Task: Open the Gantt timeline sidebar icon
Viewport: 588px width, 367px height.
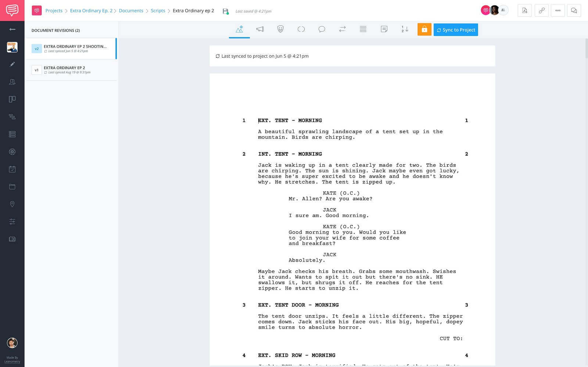Action: click(12, 117)
